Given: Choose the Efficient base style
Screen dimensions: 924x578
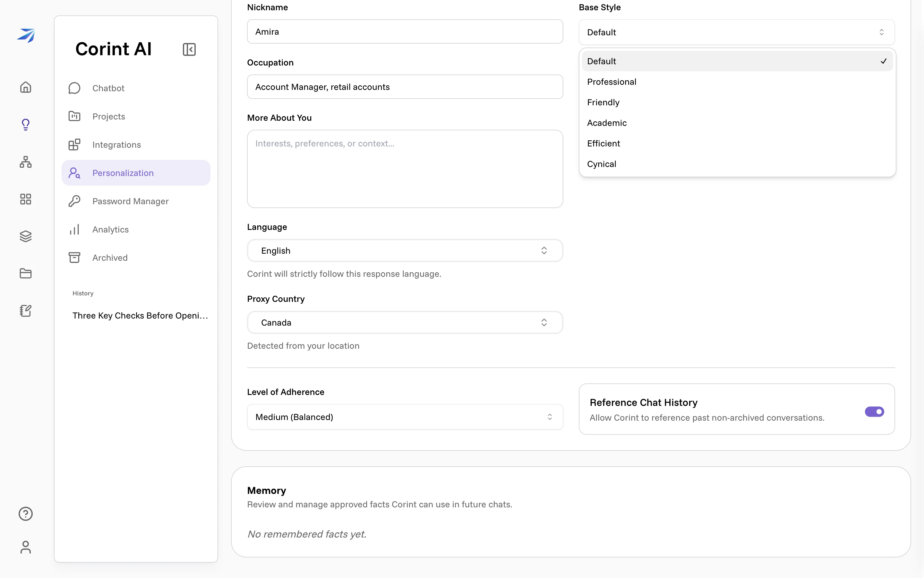Looking at the screenshot, I should click(737, 143).
